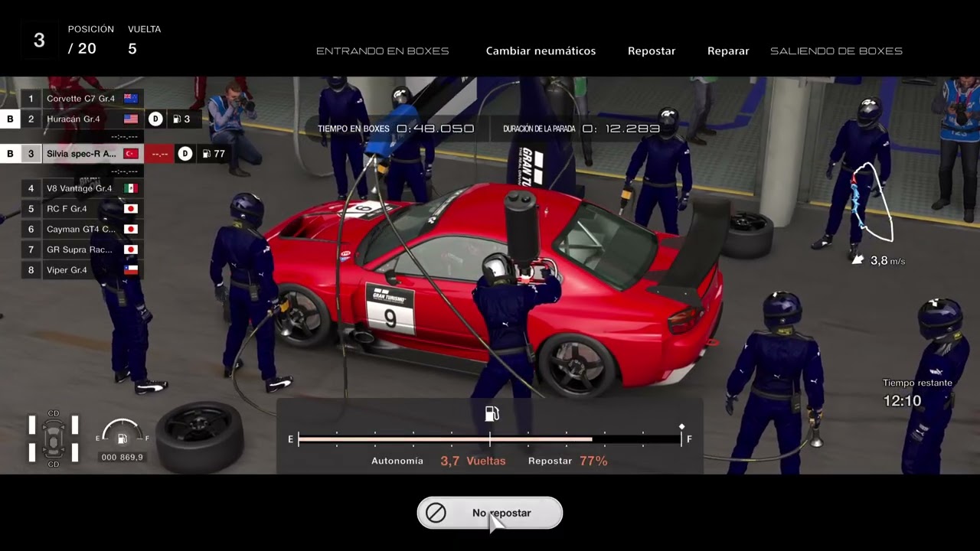Click the red gap time box on Silvia row

[160, 154]
